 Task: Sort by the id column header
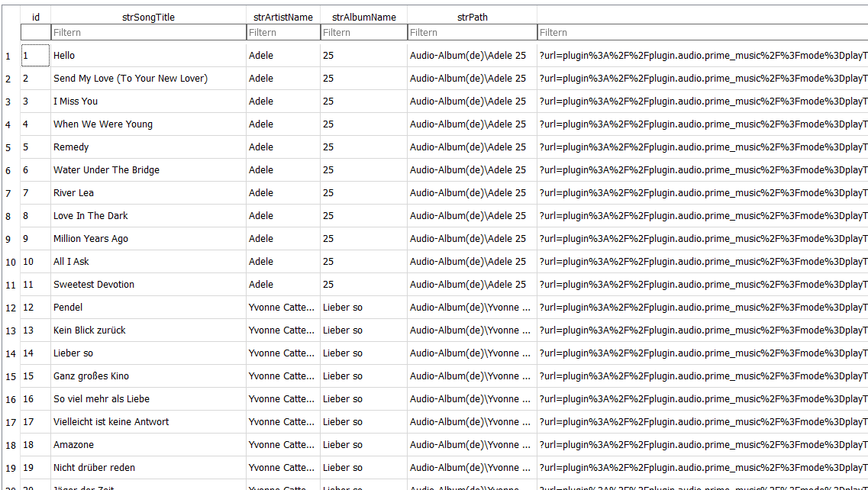35,17
